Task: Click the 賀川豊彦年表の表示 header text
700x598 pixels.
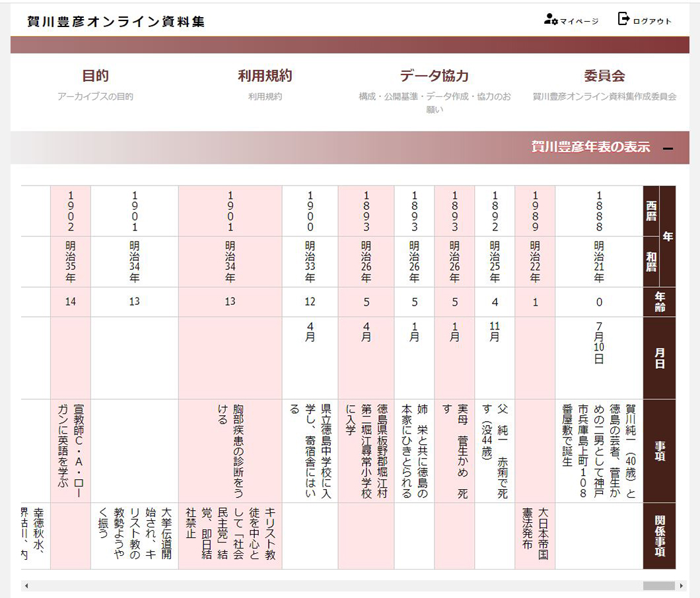Action: (x=590, y=147)
